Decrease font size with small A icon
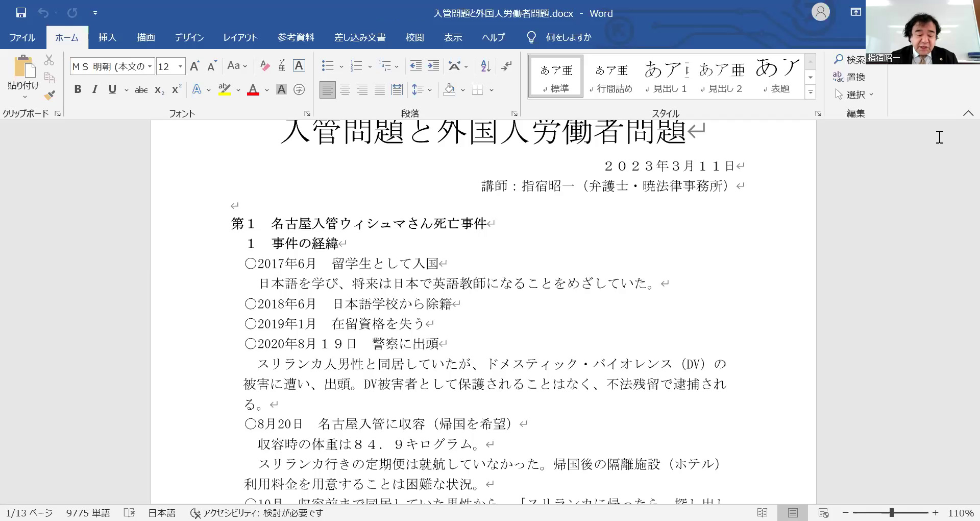Screen dimensions: 980x521 pos(212,66)
